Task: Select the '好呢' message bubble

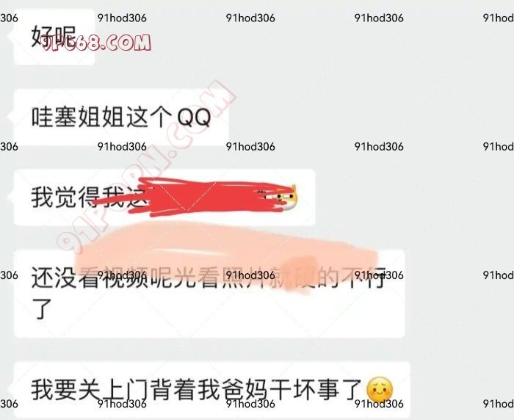Action: [x=54, y=37]
